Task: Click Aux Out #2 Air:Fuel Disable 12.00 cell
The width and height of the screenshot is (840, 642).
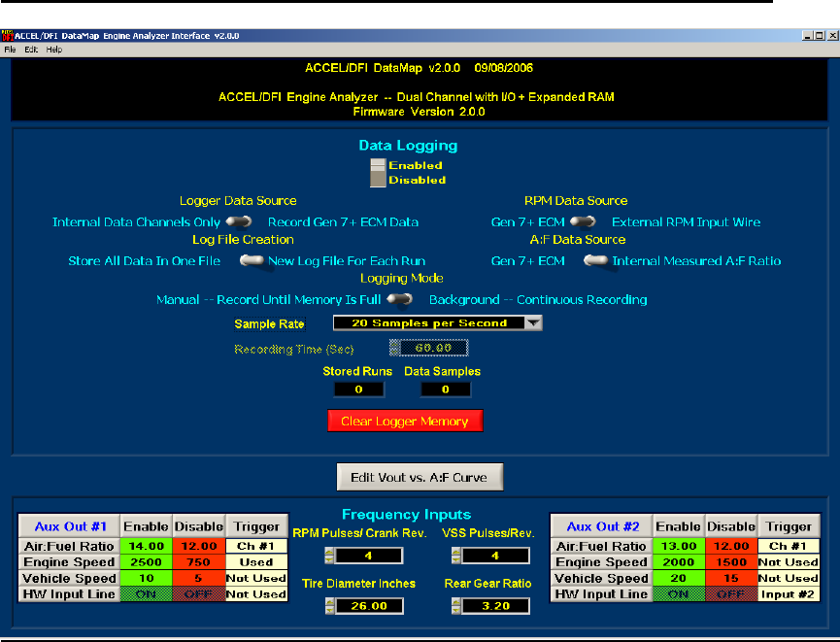Action: pyautogui.click(x=731, y=546)
